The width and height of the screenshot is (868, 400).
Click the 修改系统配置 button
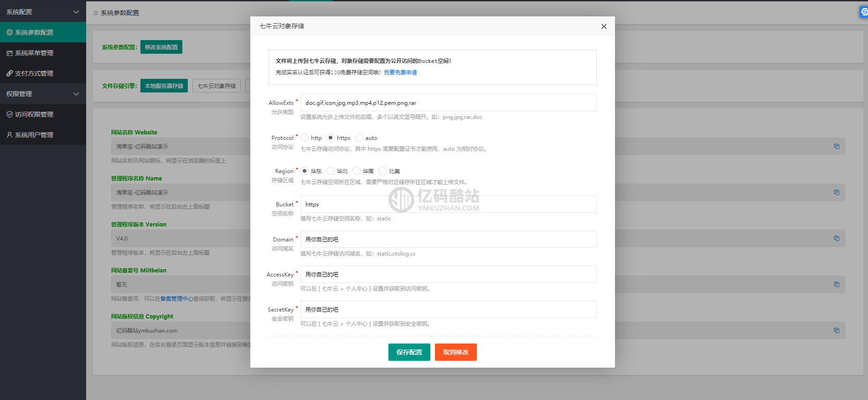[161, 47]
